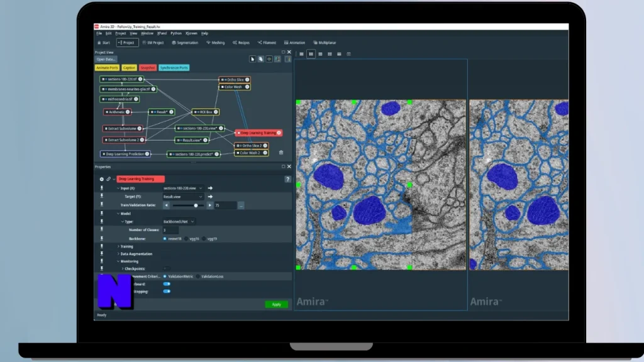
Task: Select vgg19 backbone radio button
Action: point(204,238)
